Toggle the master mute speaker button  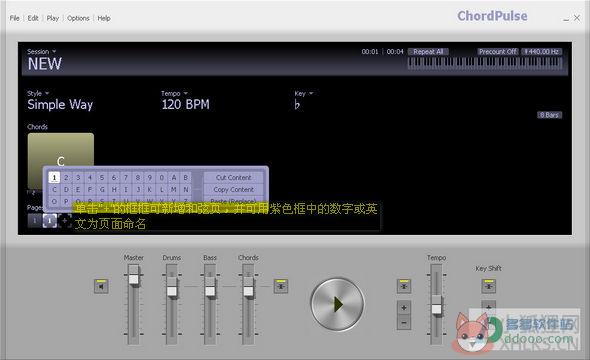click(101, 286)
